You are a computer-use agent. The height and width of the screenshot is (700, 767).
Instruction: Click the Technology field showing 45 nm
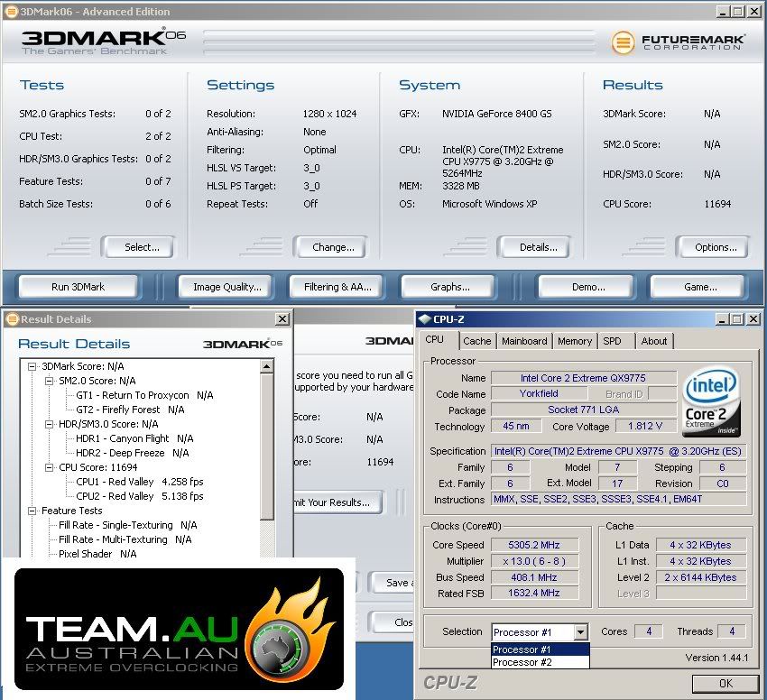point(516,426)
